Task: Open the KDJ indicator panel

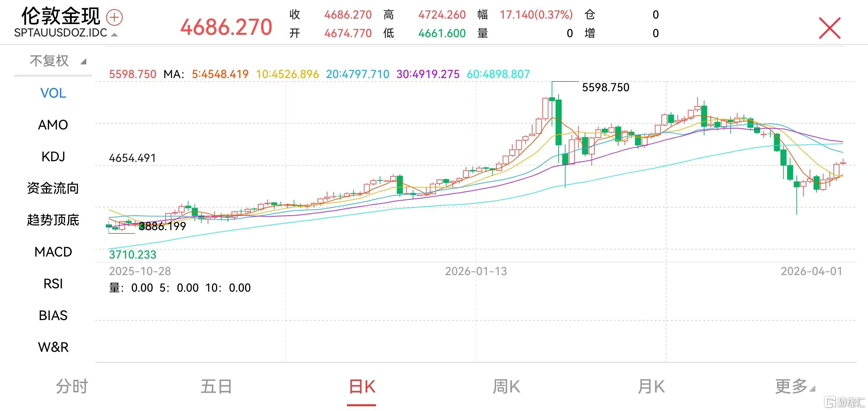Action: tap(52, 156)
